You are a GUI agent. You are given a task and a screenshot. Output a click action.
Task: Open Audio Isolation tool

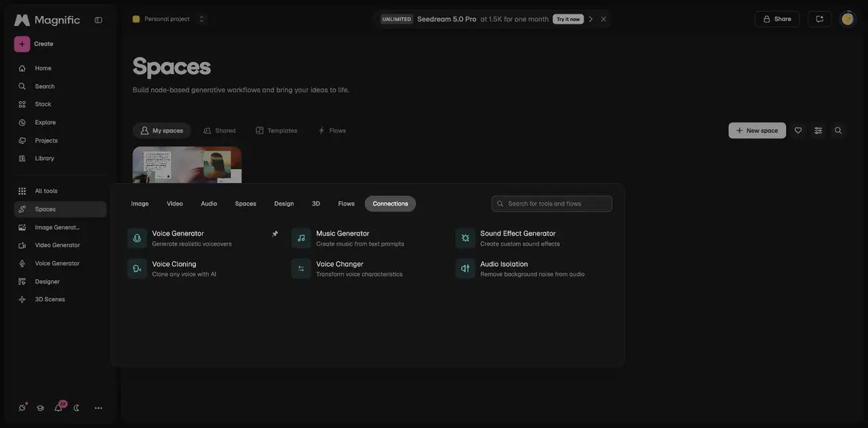(532, 269)
